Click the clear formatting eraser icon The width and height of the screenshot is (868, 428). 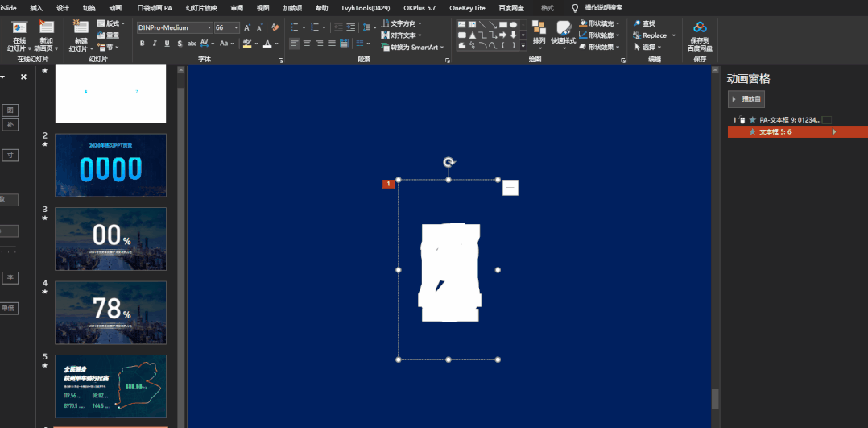click(x=275, y=27)
